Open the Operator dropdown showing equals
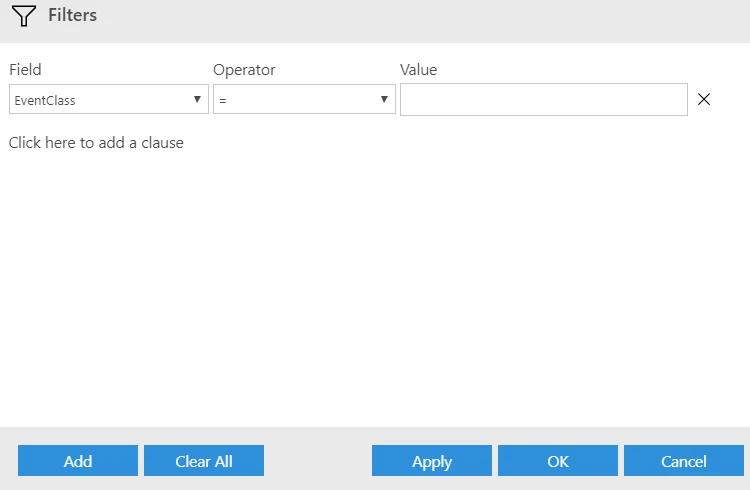Image resolution: width=750 pixels, height=490 pixels. tap(304, 99)
